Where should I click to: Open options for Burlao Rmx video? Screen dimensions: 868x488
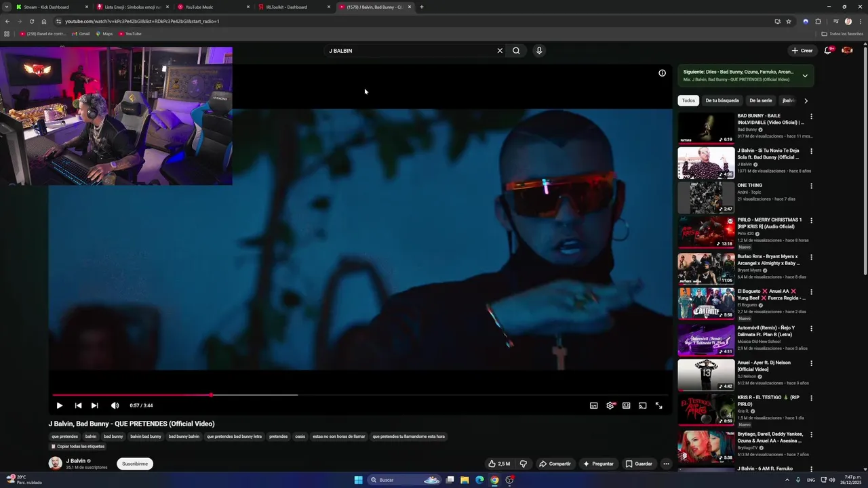point(811,258)
